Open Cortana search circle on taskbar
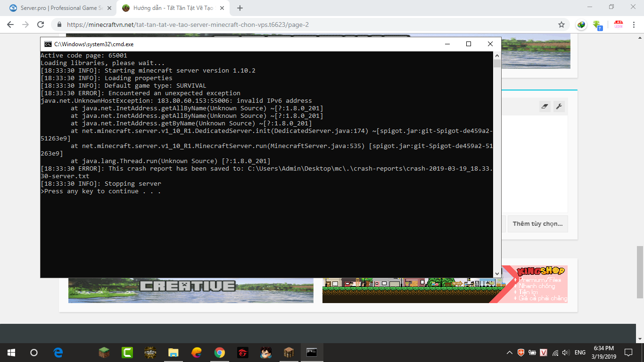Viewport: 644px width, 362px height. click(x=34, y=352)
